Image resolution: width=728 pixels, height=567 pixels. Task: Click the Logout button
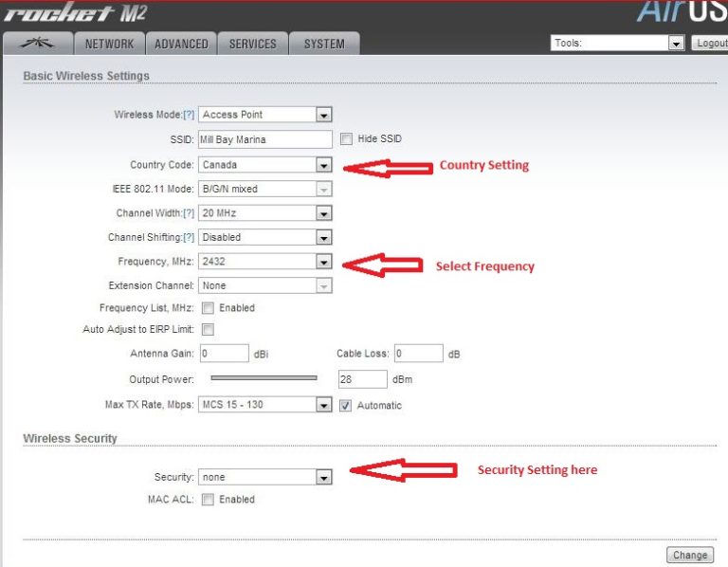pyautogui.click(x=709, y=44)
